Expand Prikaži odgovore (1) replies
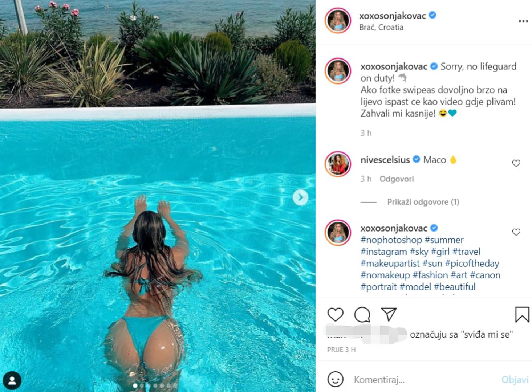This screenshot has width=532, height=392. coord(423,202)
